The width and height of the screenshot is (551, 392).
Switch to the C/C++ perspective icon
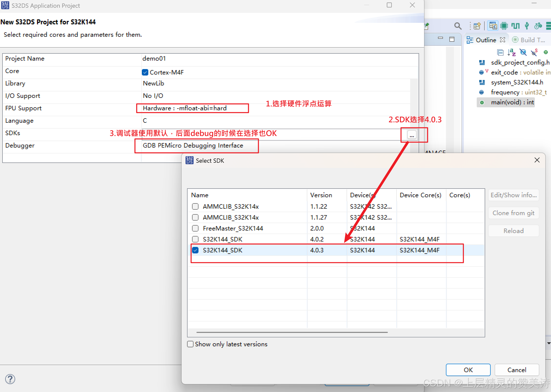pos(493,26)
